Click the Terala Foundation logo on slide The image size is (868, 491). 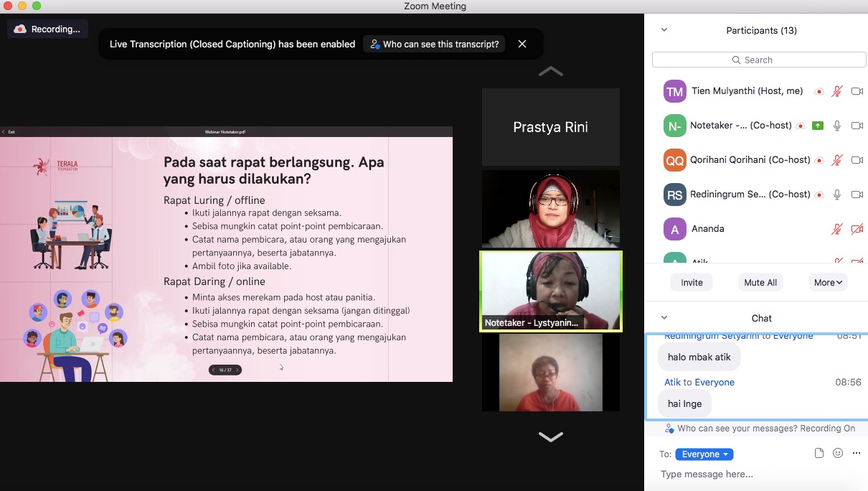pos(57,167)
